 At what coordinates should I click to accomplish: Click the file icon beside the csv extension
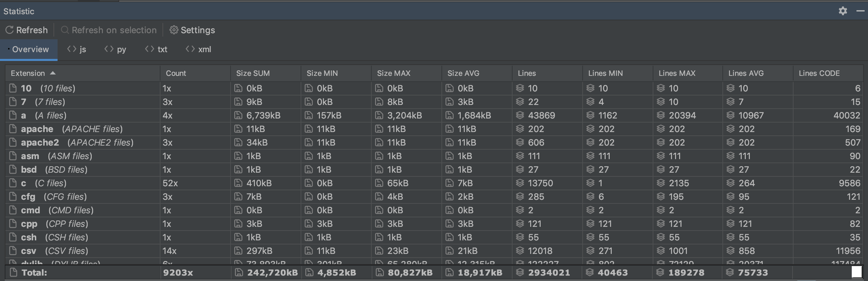click(13, 251)
